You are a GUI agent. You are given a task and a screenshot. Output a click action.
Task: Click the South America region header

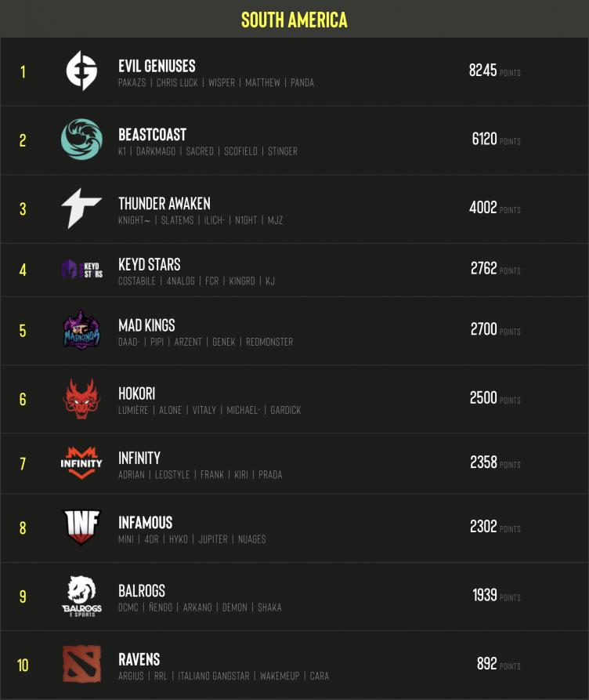(x=294, y=20)
